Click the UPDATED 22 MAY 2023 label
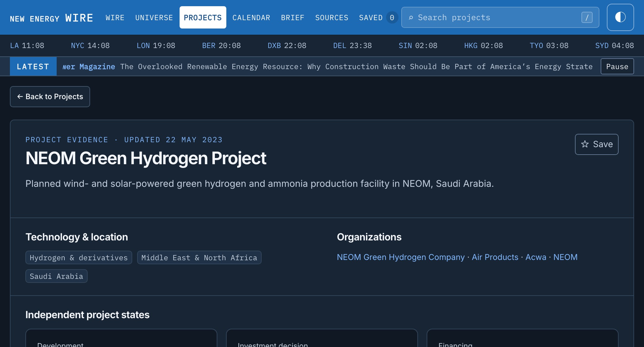Screen dimensions: 644x347 173,140
